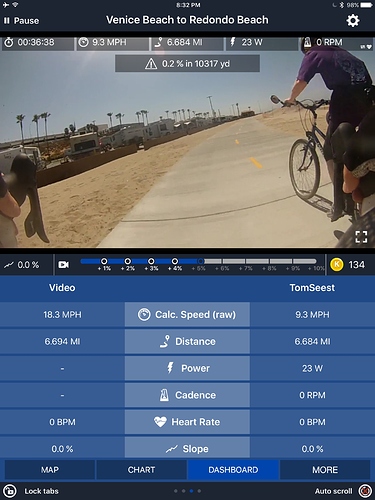Set difficulty slider to +3% marker
The image size is (375, 500).
151,261
